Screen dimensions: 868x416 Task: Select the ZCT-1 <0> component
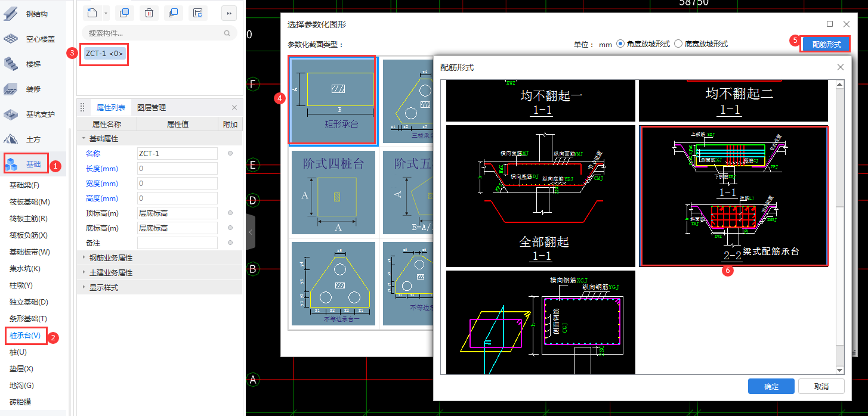[x=104, y=54]
